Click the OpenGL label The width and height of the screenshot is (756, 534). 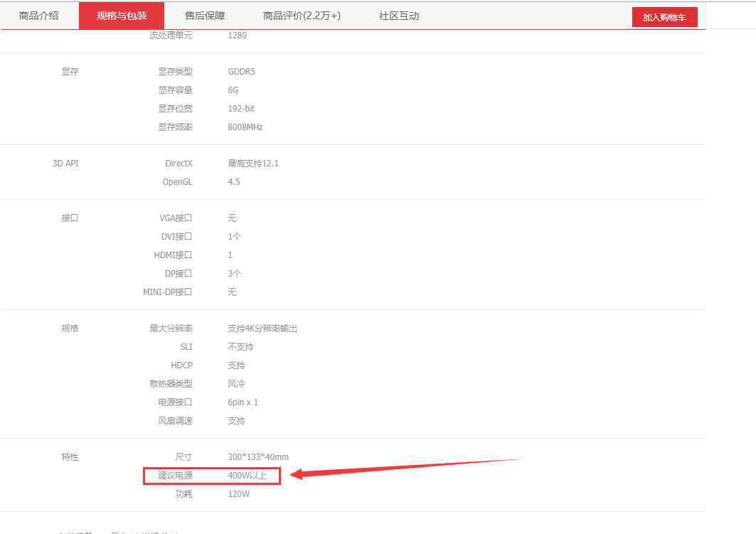(177, 182)
